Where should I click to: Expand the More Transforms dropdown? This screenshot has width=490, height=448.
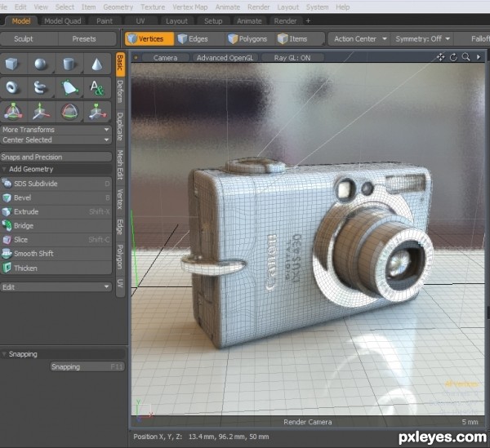coord(56,130)
